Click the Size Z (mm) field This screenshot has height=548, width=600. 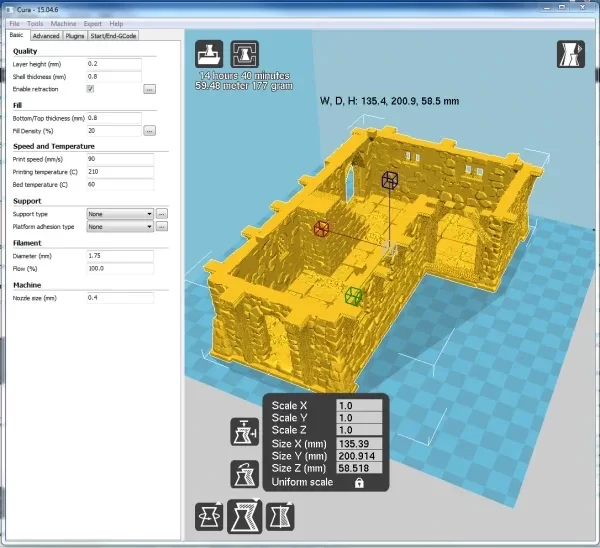[359, 468]
